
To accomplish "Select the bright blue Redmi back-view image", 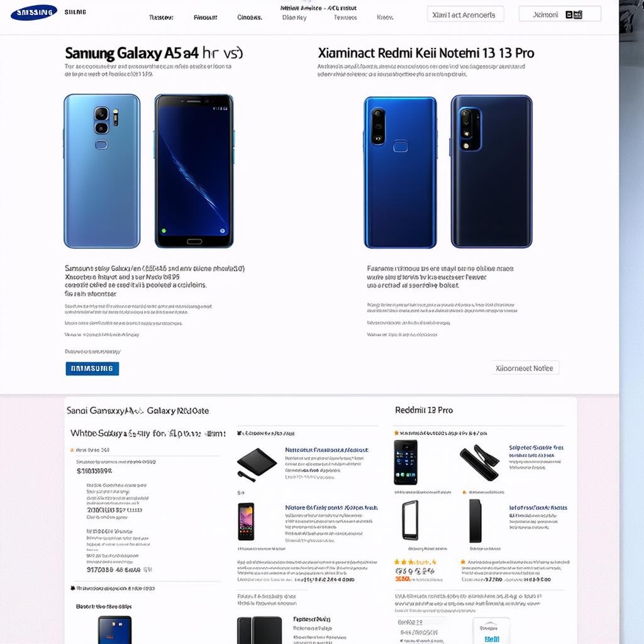I will point(400,172).
